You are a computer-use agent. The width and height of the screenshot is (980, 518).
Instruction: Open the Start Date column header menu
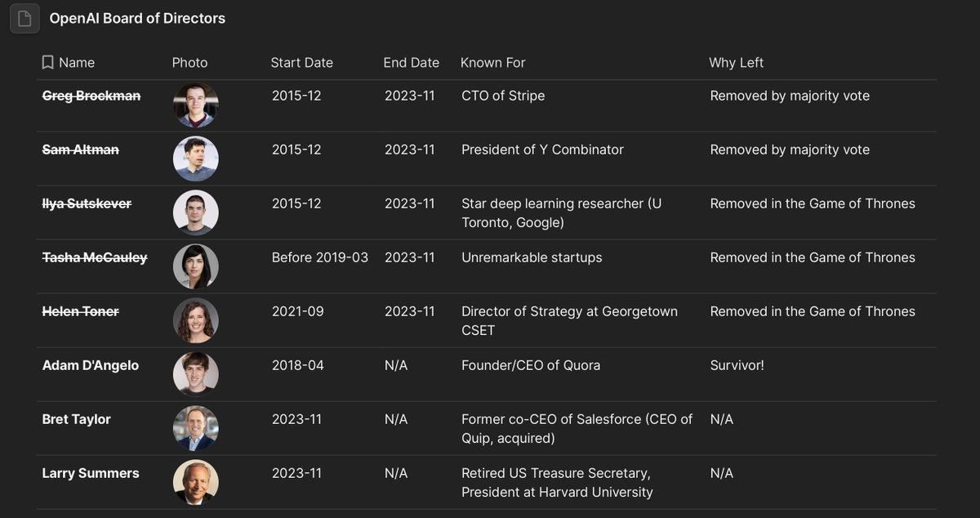(301, 63)
